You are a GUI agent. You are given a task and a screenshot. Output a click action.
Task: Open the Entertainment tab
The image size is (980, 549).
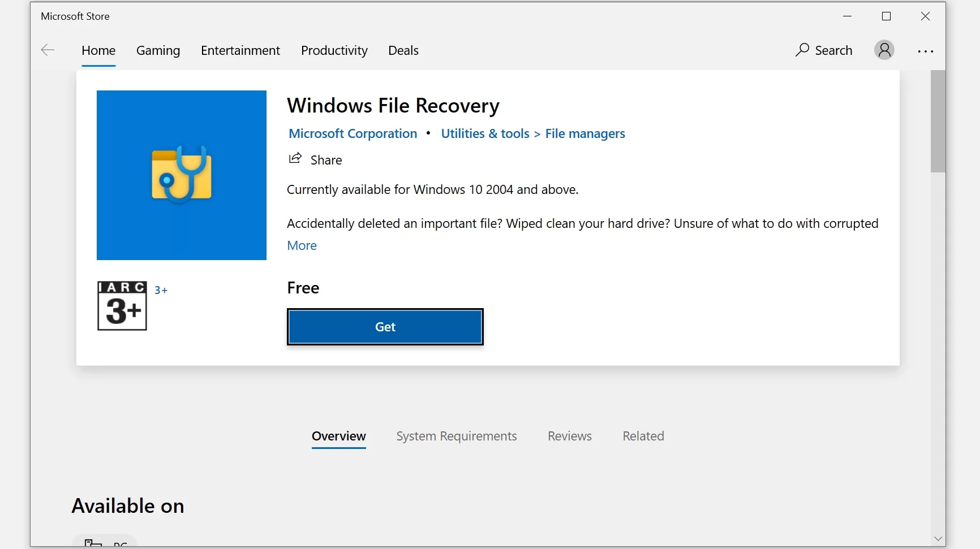[x=240, y=50]
